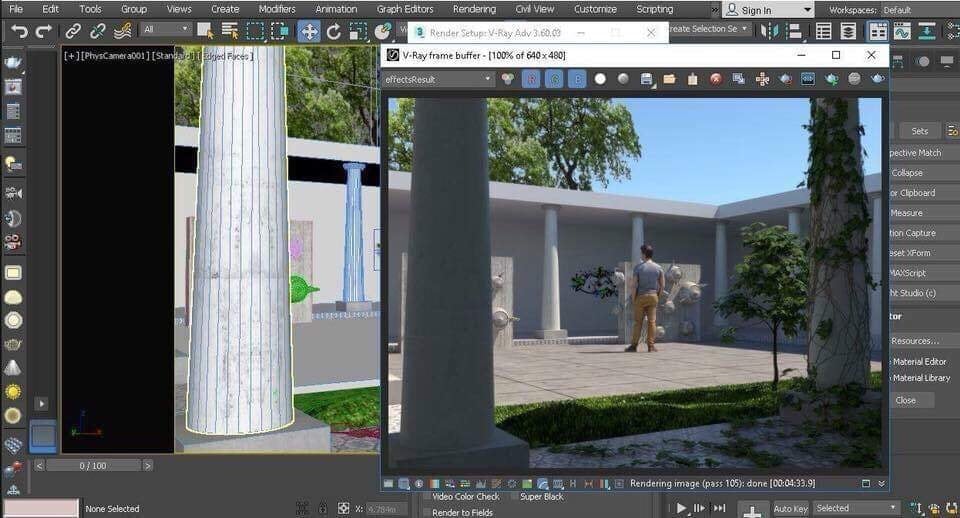Screen dimensions: 960x518
Task: Open the All selection filter dropdown
Action: coord(166,30)
